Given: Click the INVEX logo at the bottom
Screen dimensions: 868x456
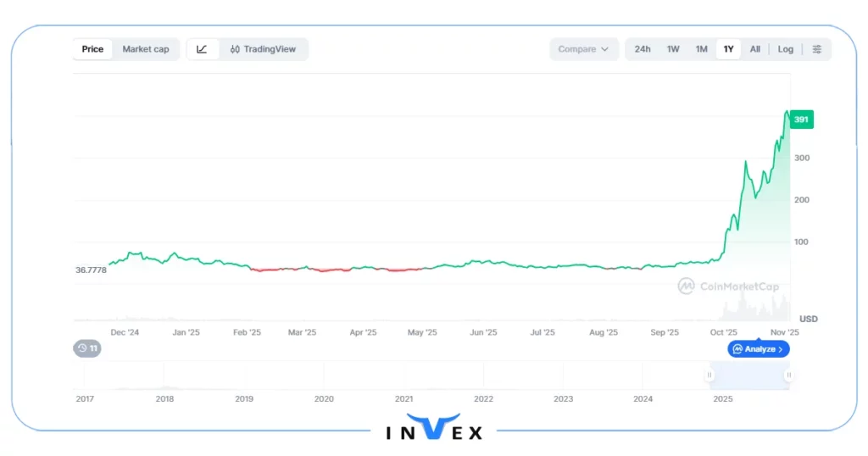Looking at the screenshot, I should [x=434, y=430].
